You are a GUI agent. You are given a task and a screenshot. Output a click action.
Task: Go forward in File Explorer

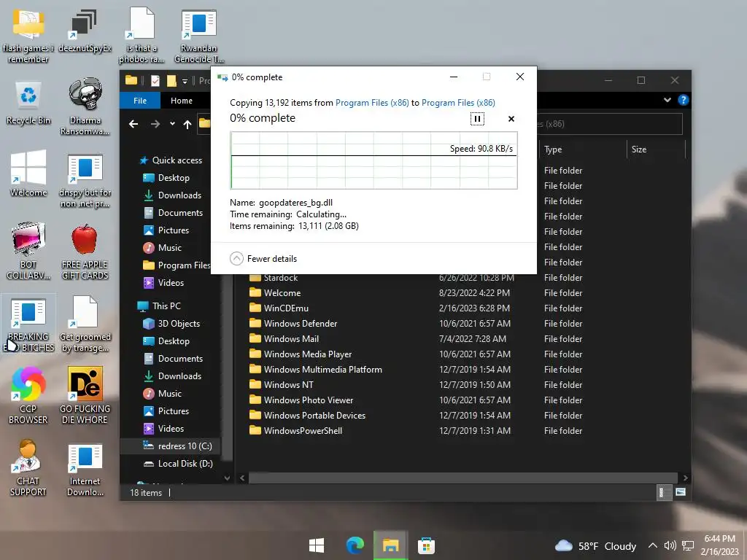click(x=155, y=124)
